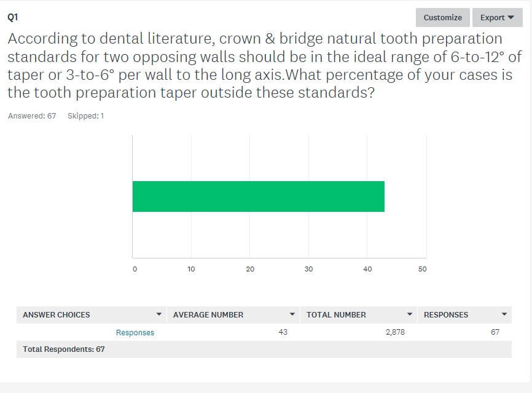Viewport: 532px width, 393px height.
Task: Expand the Answer Choices column arrow
Action: [x=159, y=314]
